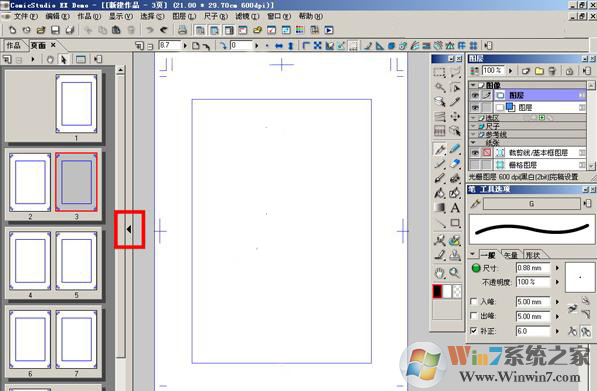Collapse the 图像 layer group
The height and width of the screenshot is (391, 597).
coord(473,85)
